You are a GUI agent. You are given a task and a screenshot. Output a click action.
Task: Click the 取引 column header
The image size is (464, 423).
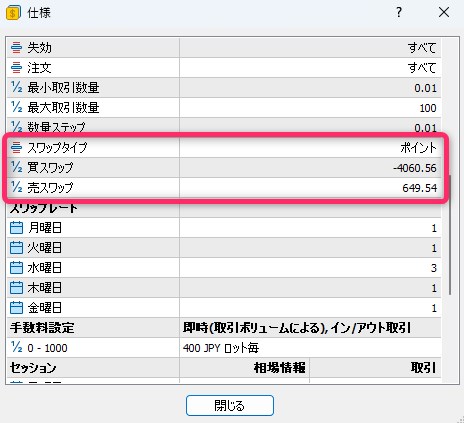(423, 368)
